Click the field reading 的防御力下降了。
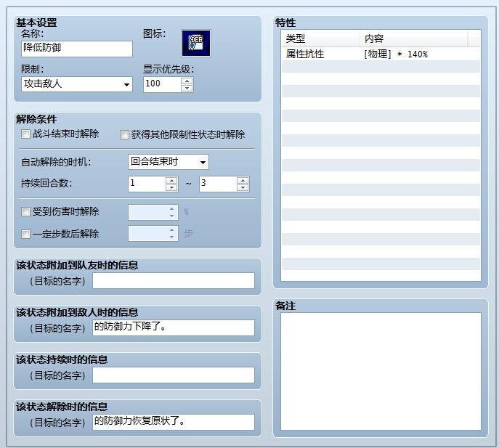This screenshot has height=448, width=499. 174,327
